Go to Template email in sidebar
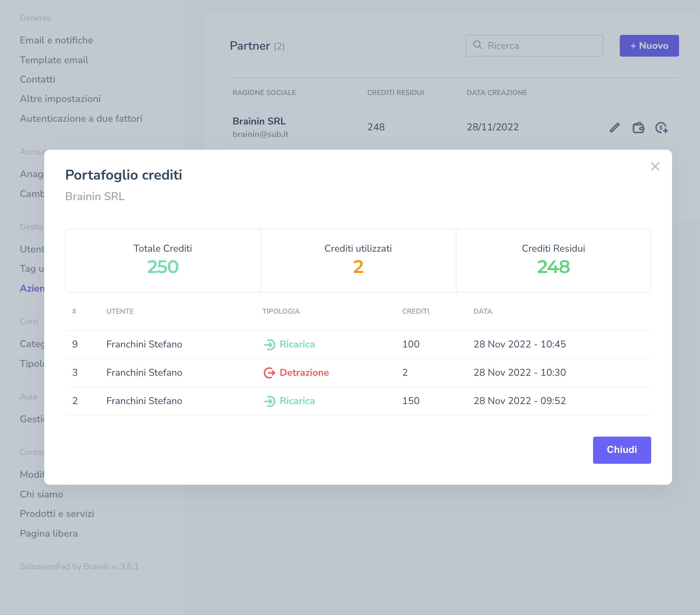Image resolution: width=700 pixels, height=615 pixels. tap(54, 60)
